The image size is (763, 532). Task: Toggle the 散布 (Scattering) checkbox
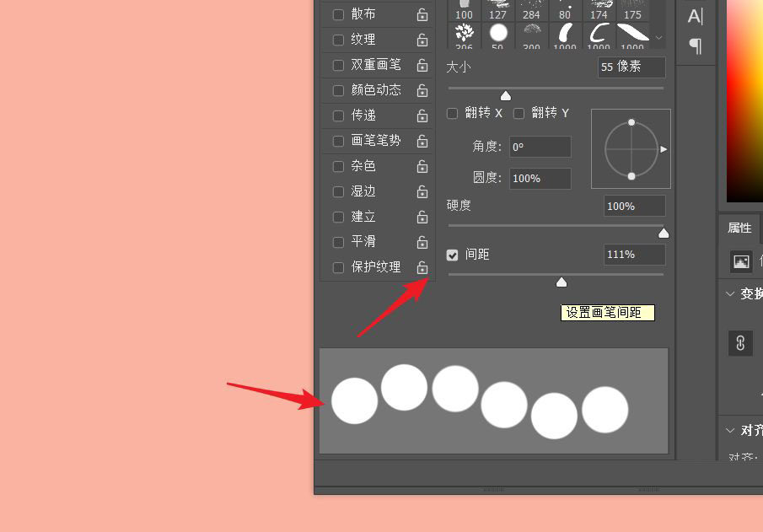338,14
